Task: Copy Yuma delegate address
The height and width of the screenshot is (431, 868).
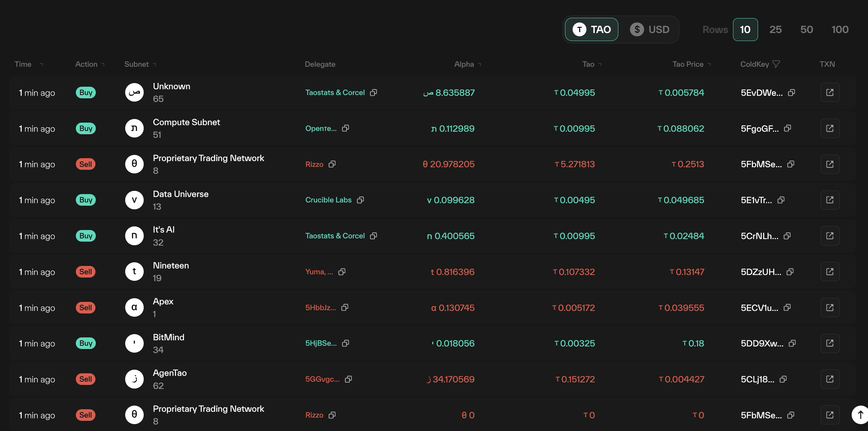Action: pos(342,272)
